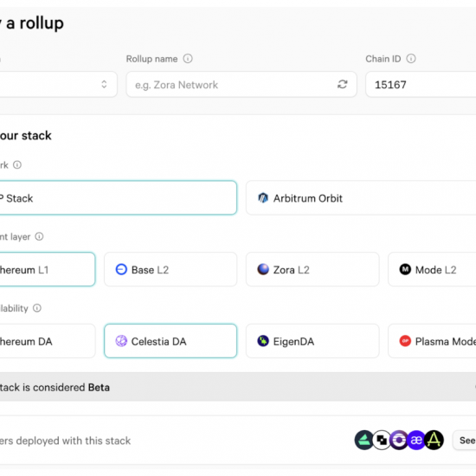Click the Celestia logo icon
The width and height of the screenshot is (476, 476).
coord(121,341)
